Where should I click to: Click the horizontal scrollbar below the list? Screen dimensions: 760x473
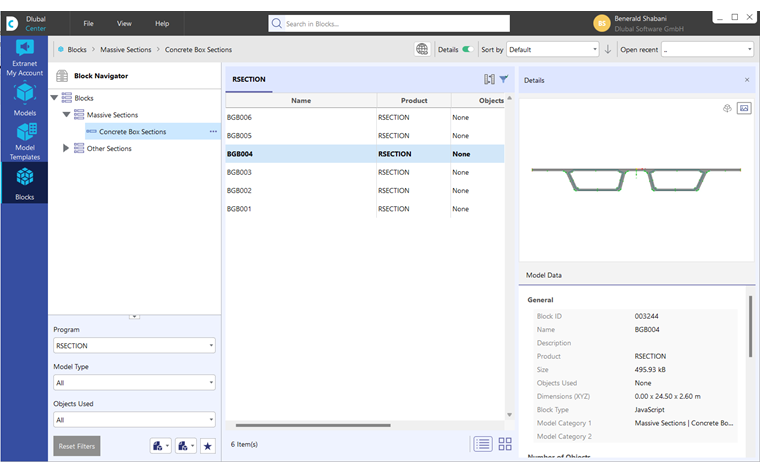click(x=313, y=426)
